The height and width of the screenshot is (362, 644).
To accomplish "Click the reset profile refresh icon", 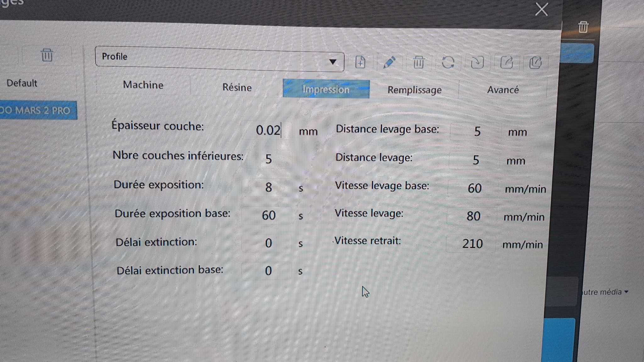I will coord(448,62).
